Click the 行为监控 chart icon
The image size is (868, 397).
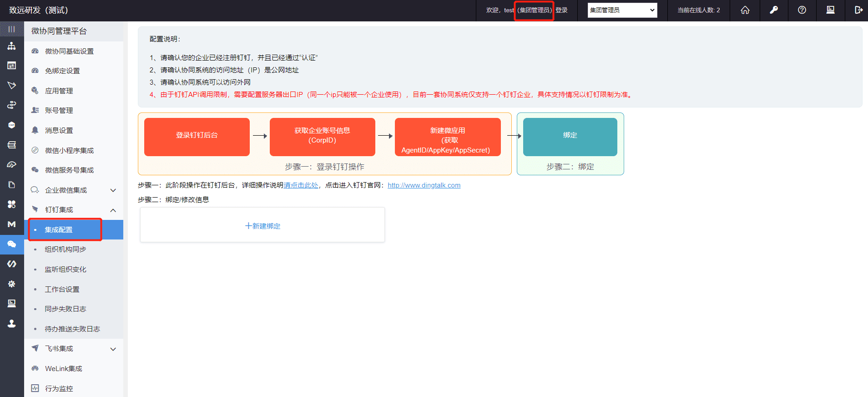(35, 388)
